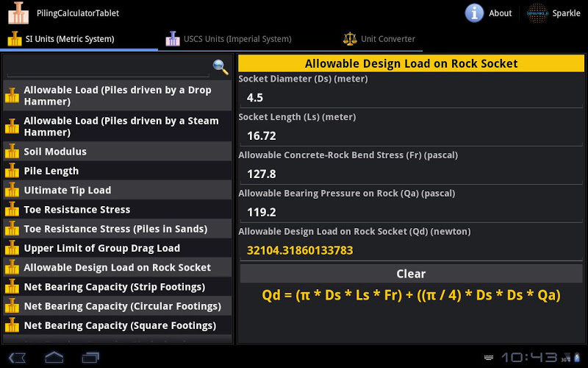Open Net Bearing Capacity (Strip Footings)

point(118,287)
